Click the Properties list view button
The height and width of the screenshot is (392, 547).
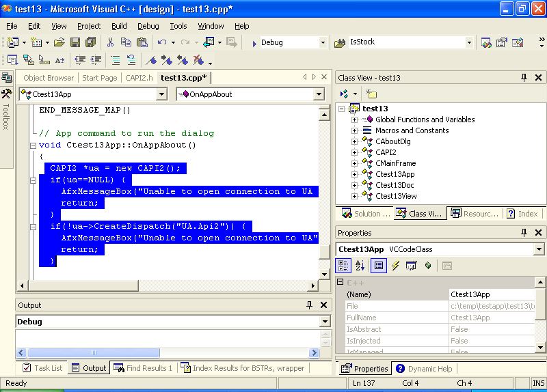(379, 266)
